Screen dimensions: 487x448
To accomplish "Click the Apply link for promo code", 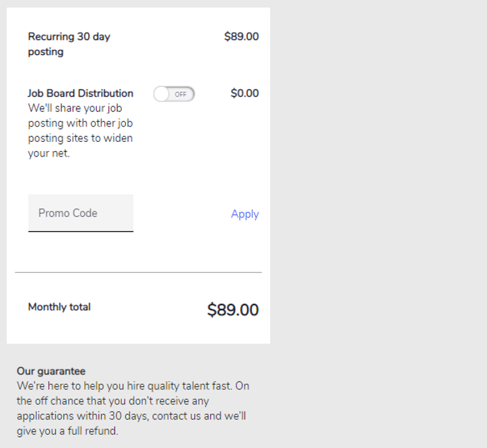I will (245, 214).
